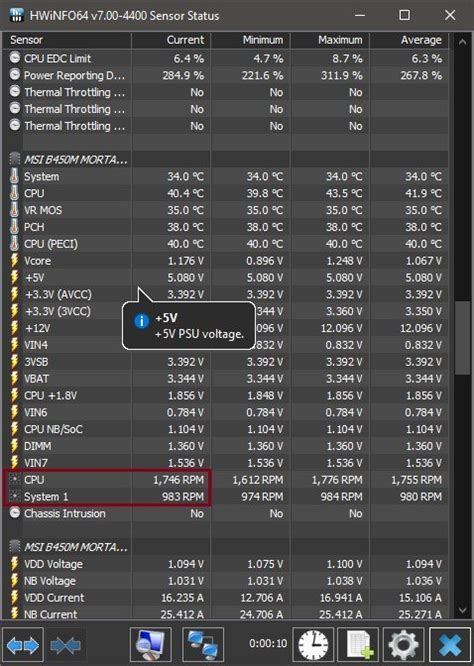Click the 16.941 A maximum VDD Current value

point(341,597)
